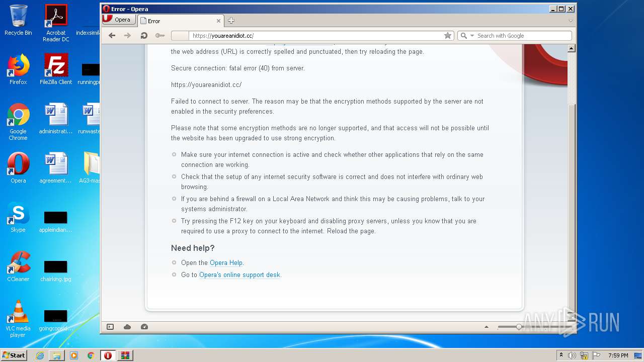Open the Recycle Bin desktop icon

point(18,20)
